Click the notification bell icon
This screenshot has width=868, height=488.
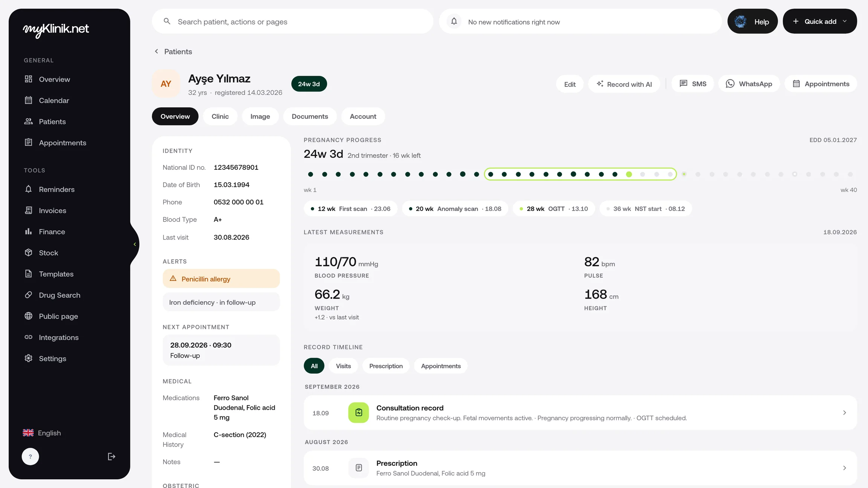pyautogui.click(x=454, y=21)
